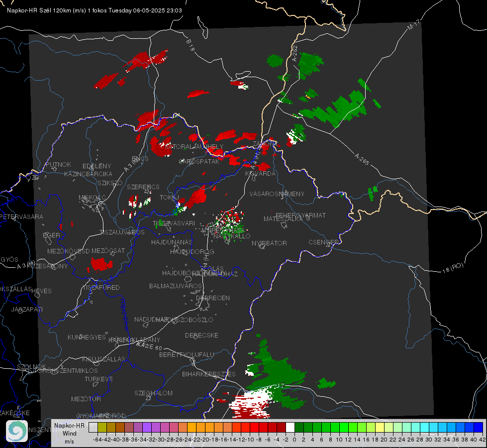This screenshot has height=448, width=487.
Task: Click the MEZŐKÖVESD label
Action: 69,251
